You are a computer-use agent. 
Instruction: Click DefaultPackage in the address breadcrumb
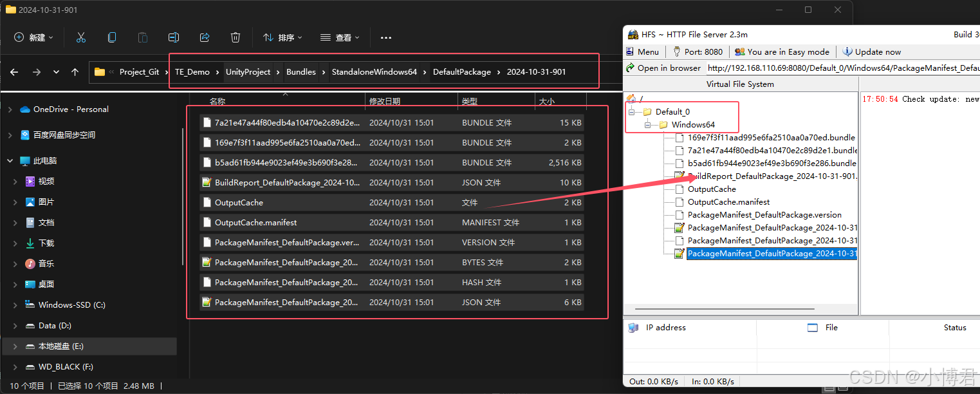point(462,72)
